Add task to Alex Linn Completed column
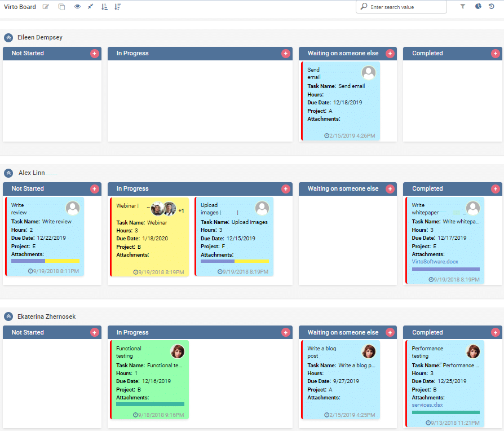 click(496, 189)
